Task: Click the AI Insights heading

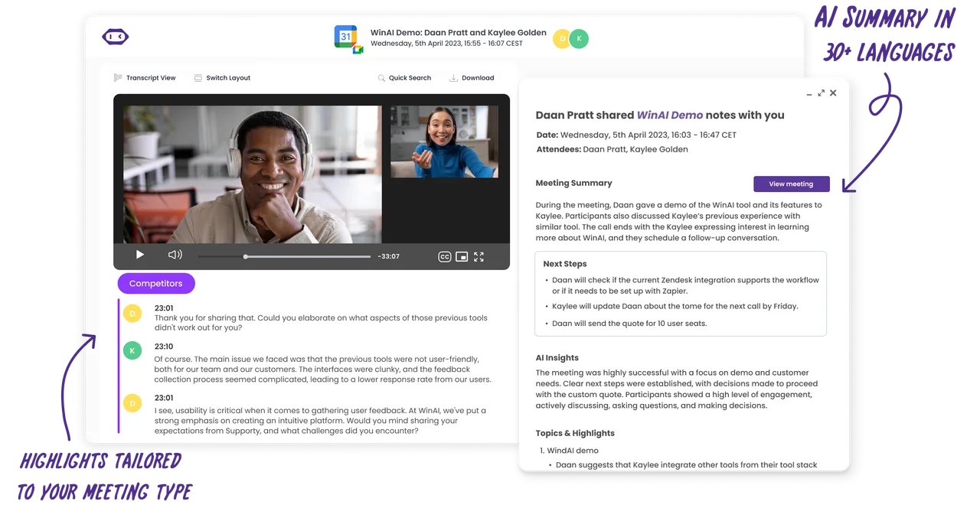Action: pos(557,358)
